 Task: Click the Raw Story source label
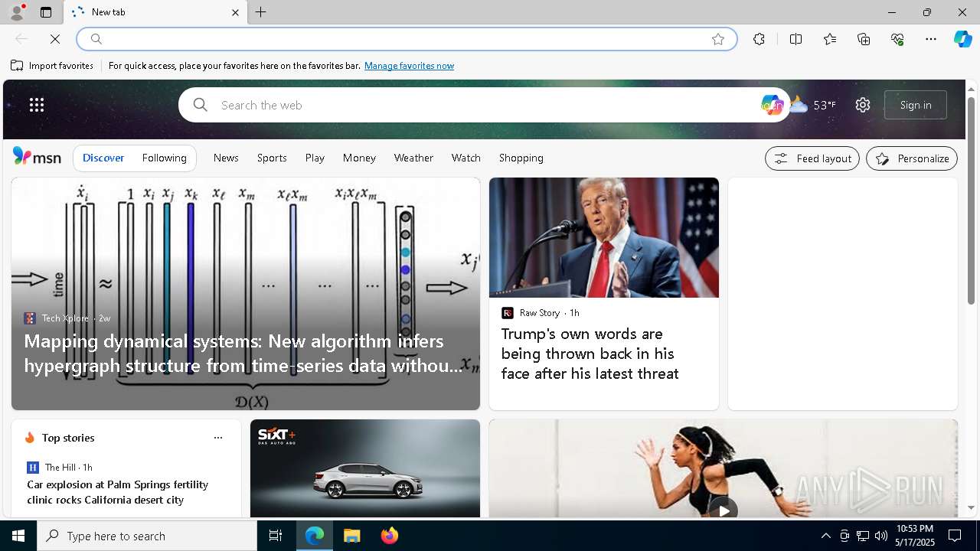[540, 313]
